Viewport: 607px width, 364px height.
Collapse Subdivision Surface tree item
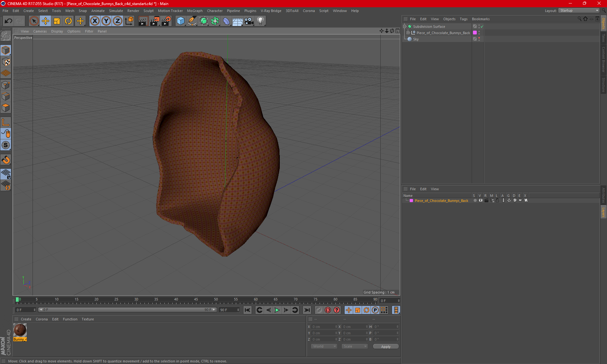click(404, 27)
